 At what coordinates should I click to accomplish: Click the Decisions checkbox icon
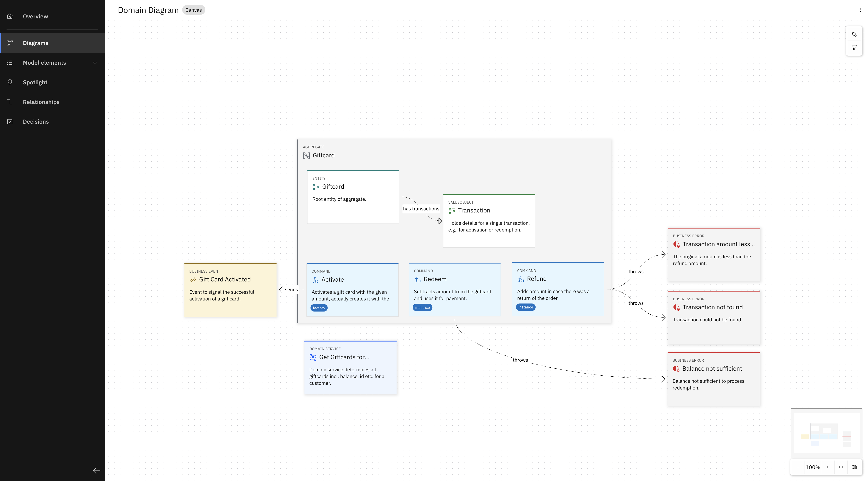(x=10, y=122)
